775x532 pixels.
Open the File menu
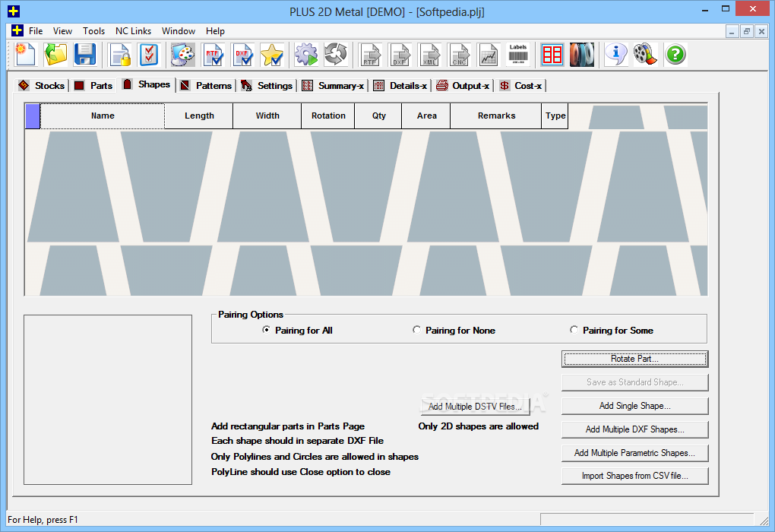[36, 30]
